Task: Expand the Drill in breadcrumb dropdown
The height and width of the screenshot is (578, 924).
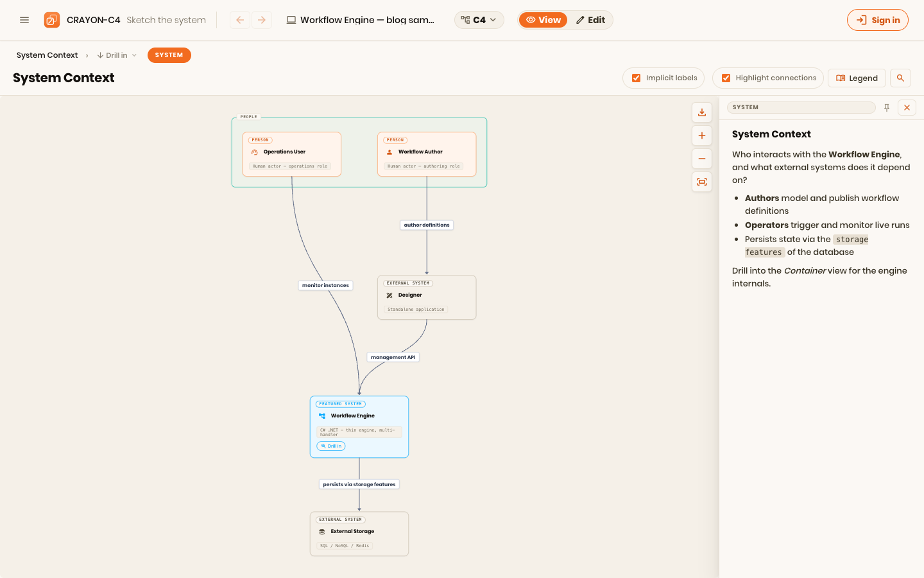Action: click(x=117, y=55)
